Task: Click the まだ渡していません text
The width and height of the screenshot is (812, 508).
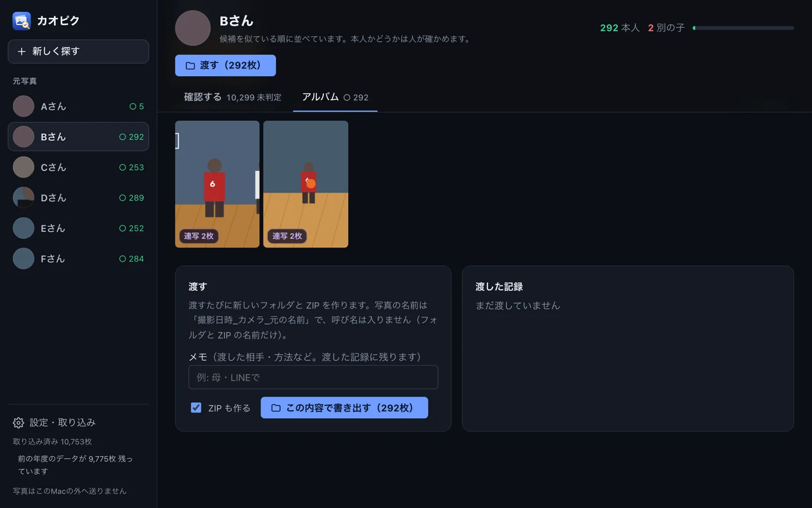Action: click(518, 305)
